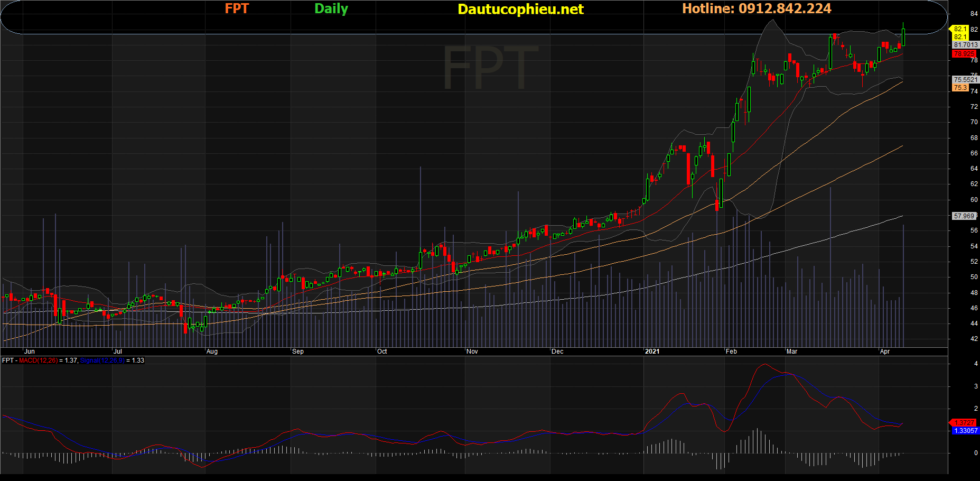The height and width of the screenshot is (481, 980).
Task: Select the green Daily timeframe label
Action: tap(331, 9)
